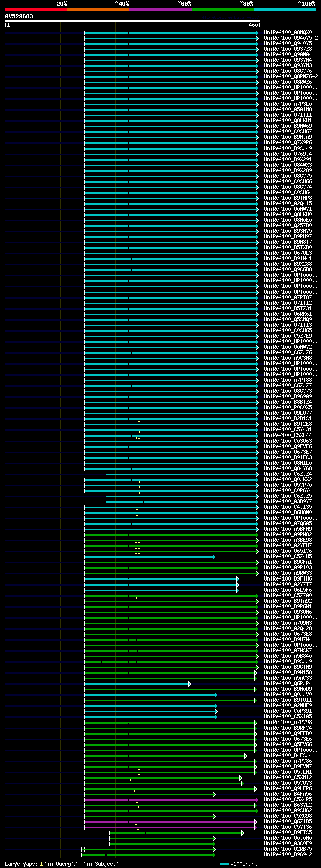
Task: Select the UniRef100_B6U8W0 label
Action: coord(287,513)
